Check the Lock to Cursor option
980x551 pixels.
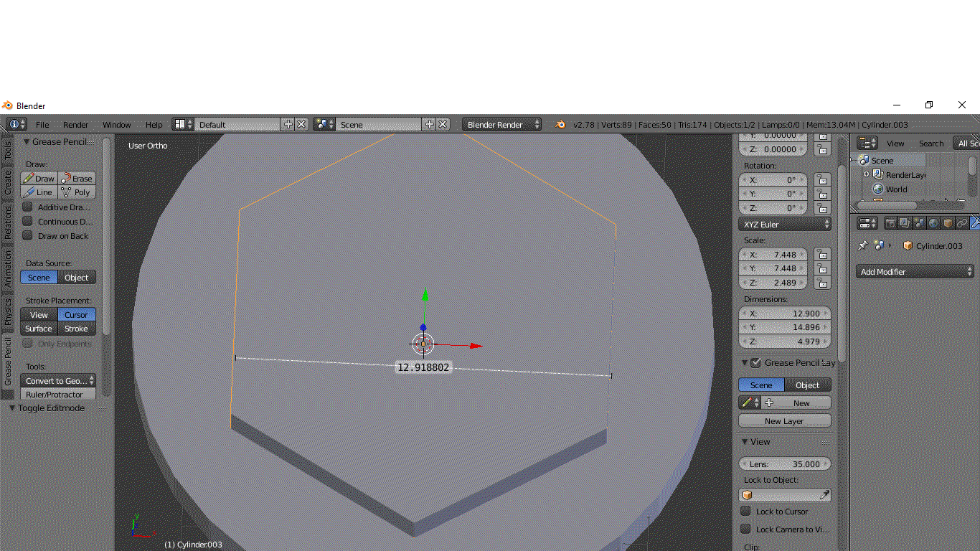[746, 511]
